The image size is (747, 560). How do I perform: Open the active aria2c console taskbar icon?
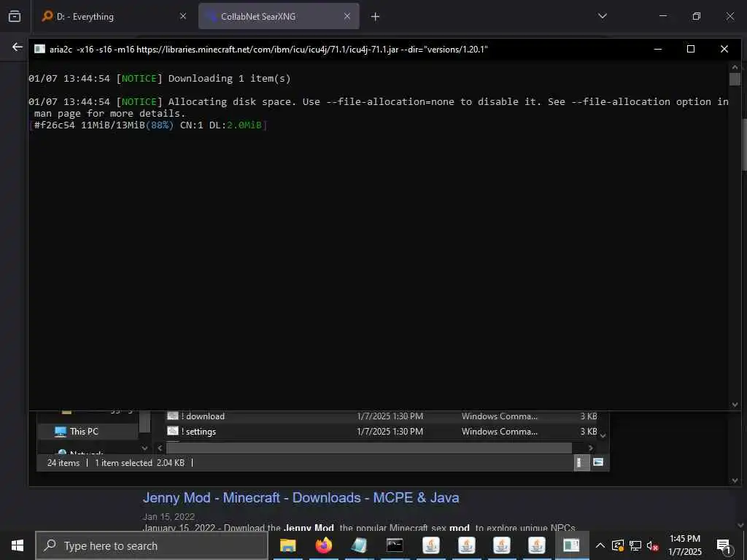(x=571, y=545)
